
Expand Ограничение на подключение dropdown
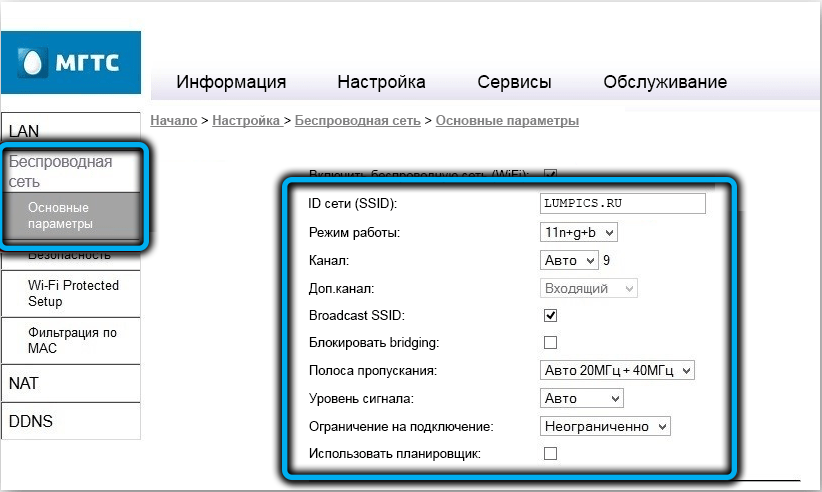pyautogui.click(x=605, y=426)
